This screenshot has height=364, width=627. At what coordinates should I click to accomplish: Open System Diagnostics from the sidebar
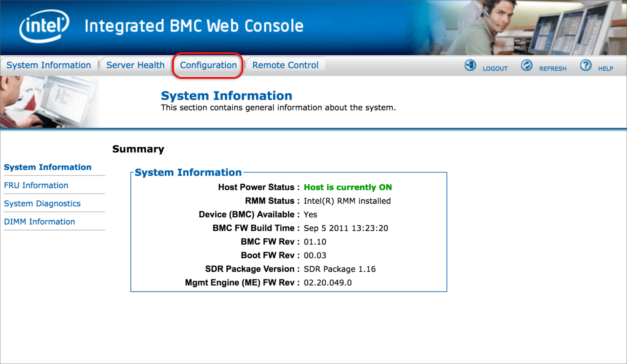pos(42,203)
